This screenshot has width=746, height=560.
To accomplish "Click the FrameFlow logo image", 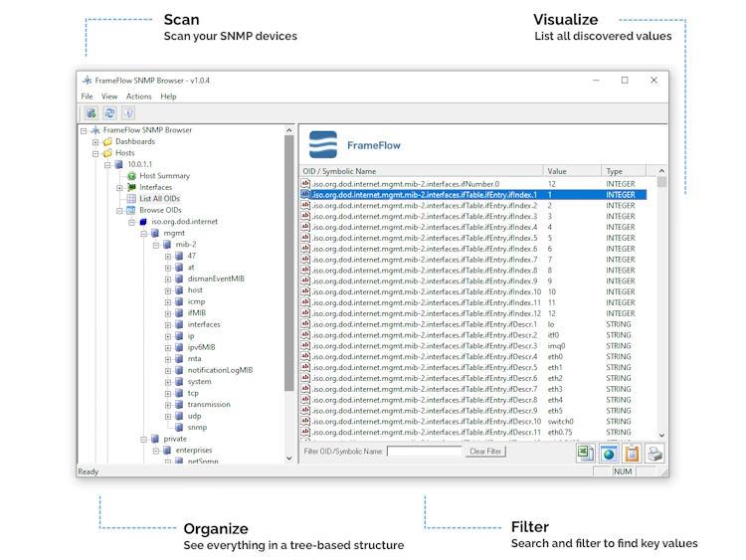I will [x=323, y=144].
